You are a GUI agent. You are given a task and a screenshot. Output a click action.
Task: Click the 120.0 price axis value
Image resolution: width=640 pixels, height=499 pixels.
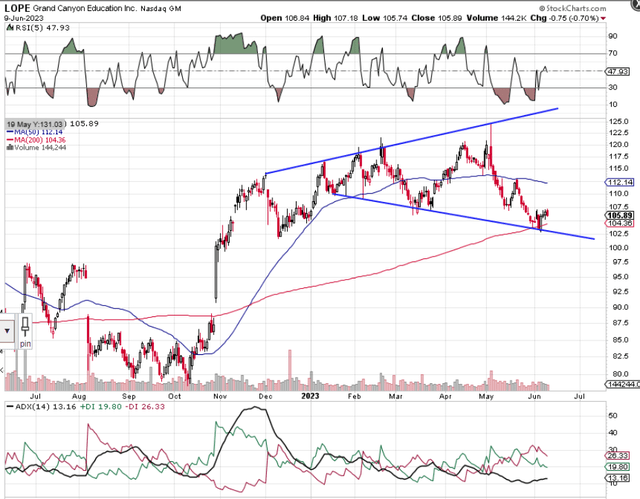coord(619,144)
